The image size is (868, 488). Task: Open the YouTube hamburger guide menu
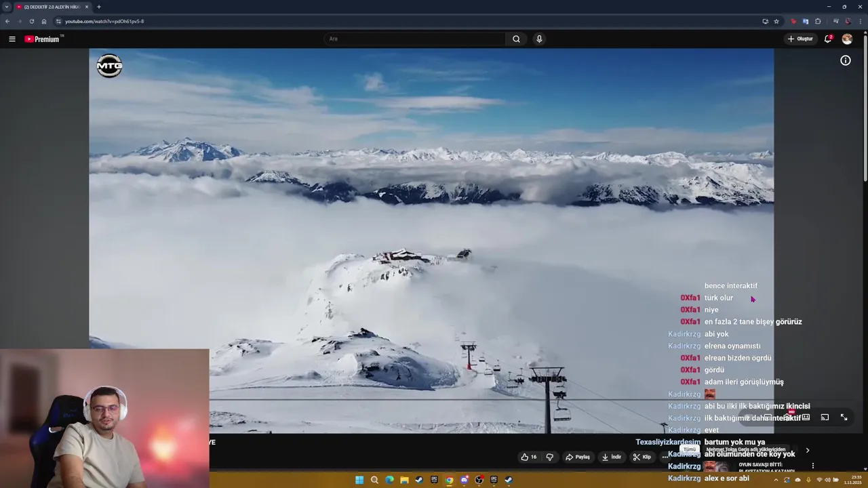pos(12,39)
